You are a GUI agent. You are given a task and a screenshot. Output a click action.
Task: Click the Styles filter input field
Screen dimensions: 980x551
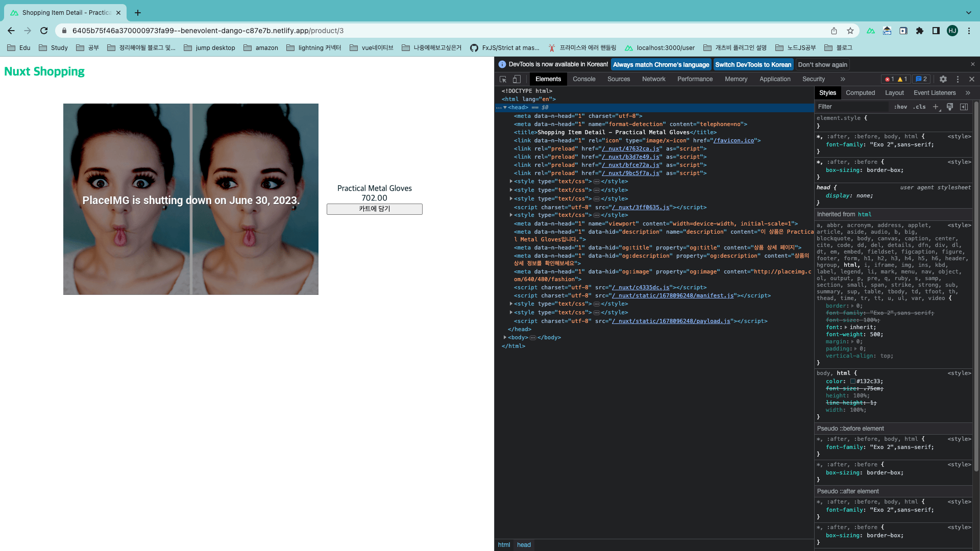[x=851, y=107]
